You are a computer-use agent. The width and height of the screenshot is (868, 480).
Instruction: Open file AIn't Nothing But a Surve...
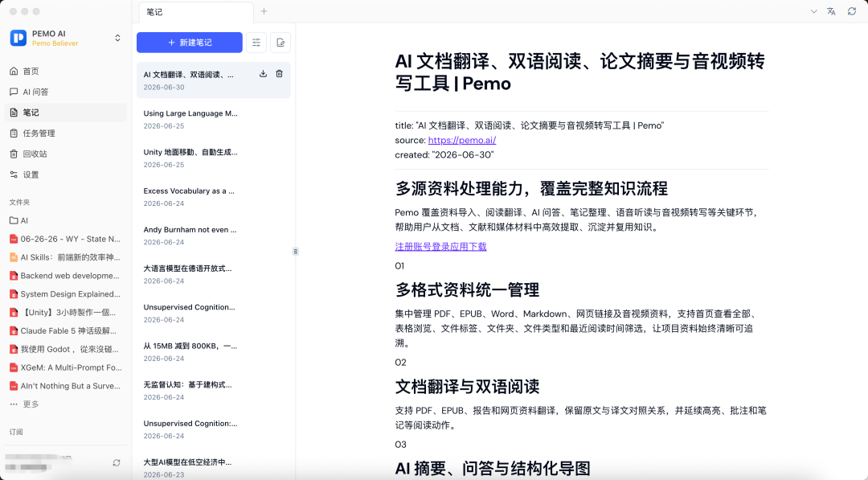[66, 386]
